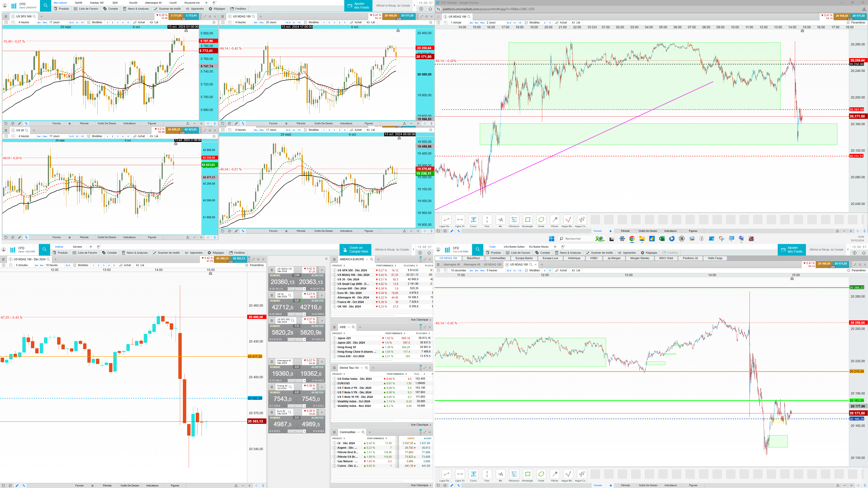The width and height of the screenshot is (868, 488).
Task: Switch to the Nasdaq 100 layout tab
Action: [x=97, y=3]
